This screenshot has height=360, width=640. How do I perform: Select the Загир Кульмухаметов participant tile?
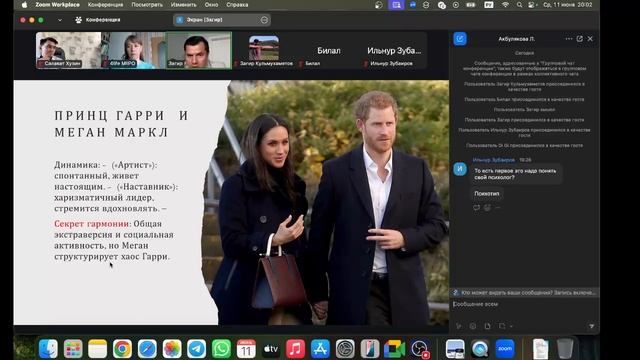[264, 51]
